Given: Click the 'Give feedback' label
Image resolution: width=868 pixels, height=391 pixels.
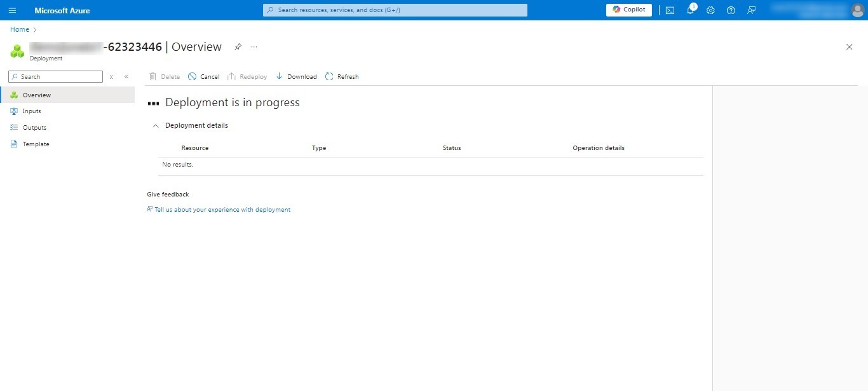Looking at the screenshot, I should 168,195.
